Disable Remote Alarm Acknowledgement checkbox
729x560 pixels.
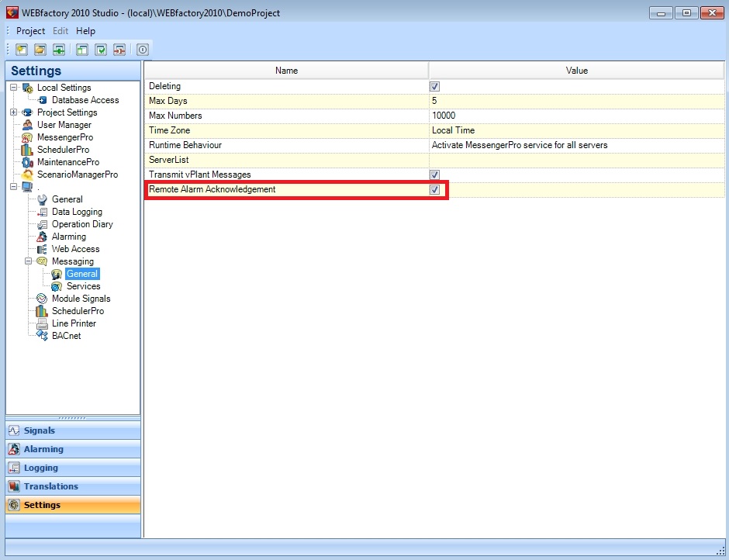pyautogui.click(x=434, y=189)
